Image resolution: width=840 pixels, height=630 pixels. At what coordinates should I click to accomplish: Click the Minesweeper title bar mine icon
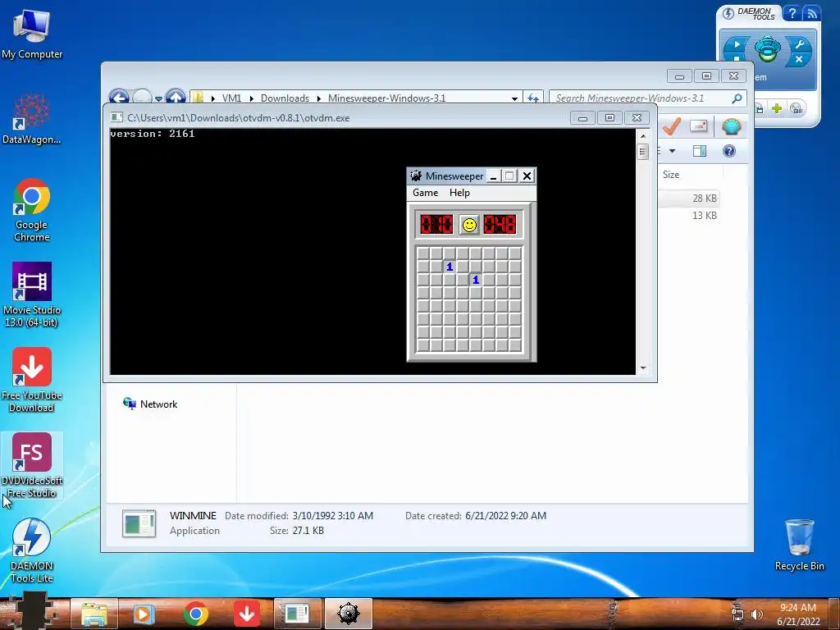pos(416,176)
